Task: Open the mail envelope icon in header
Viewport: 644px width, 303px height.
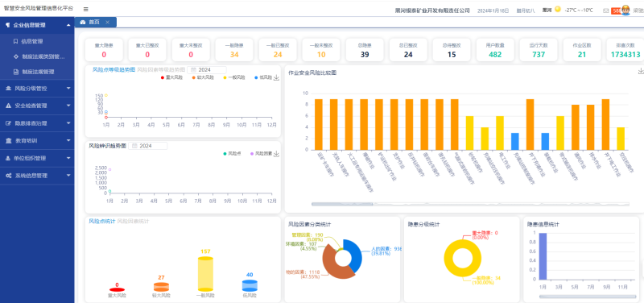Action: click(x=606, y=10)
